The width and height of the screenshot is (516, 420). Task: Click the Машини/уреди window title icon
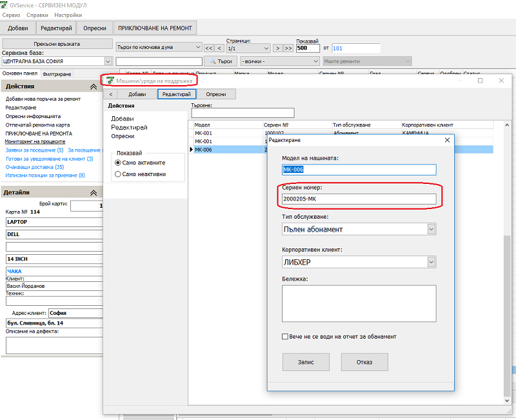[x=110, y=81]
